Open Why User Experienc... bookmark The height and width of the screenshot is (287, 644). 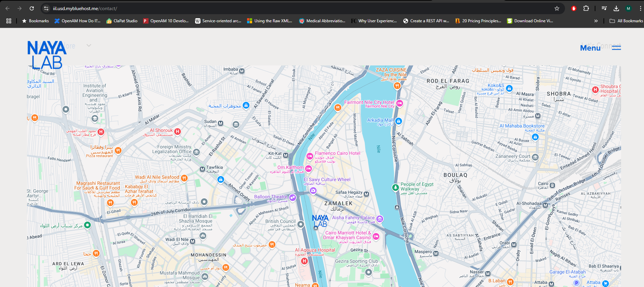374,21
